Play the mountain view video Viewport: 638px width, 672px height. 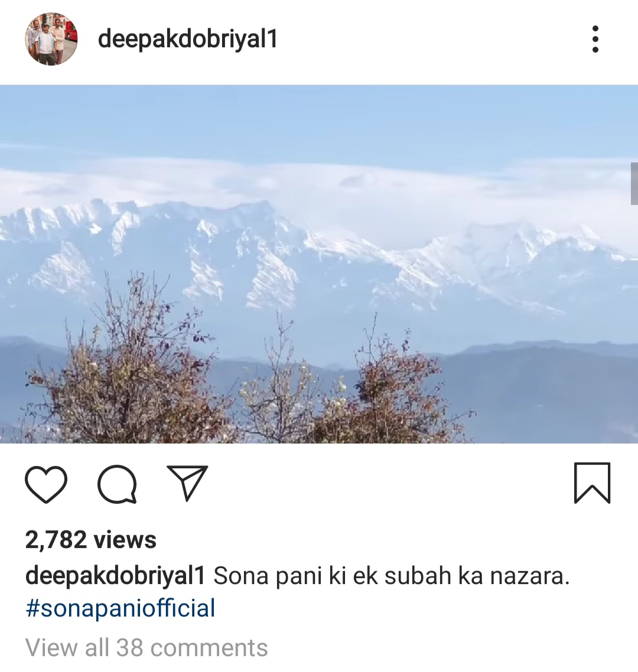tap(319, 264)
